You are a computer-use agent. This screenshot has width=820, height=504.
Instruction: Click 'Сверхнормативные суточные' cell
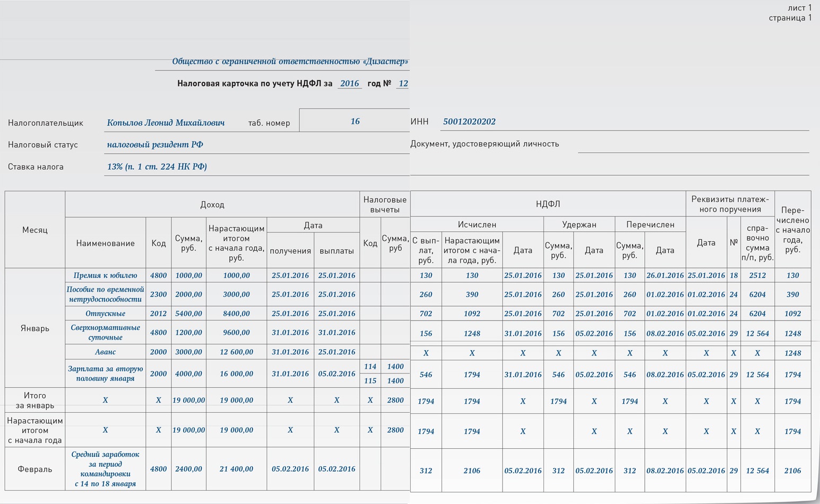click(x=105, y=332)
